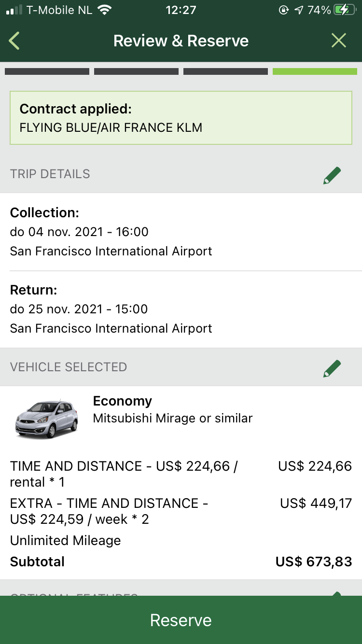Tap the cellular signal bars icon
The image size is (362, 644).
click(x=14, y=10)
